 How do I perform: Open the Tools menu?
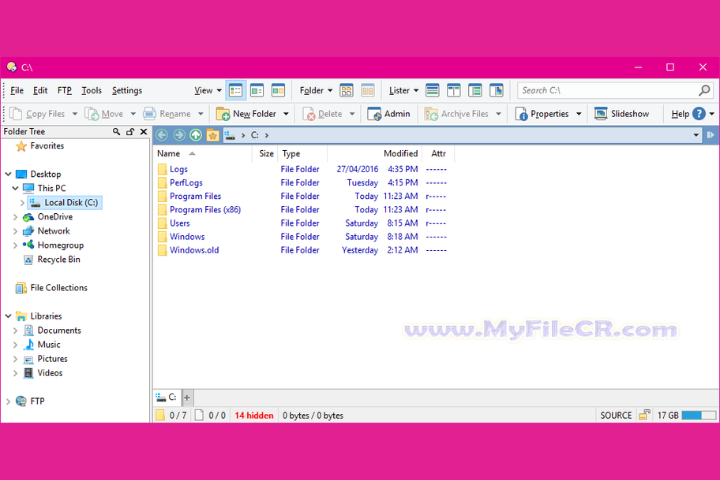91,90
